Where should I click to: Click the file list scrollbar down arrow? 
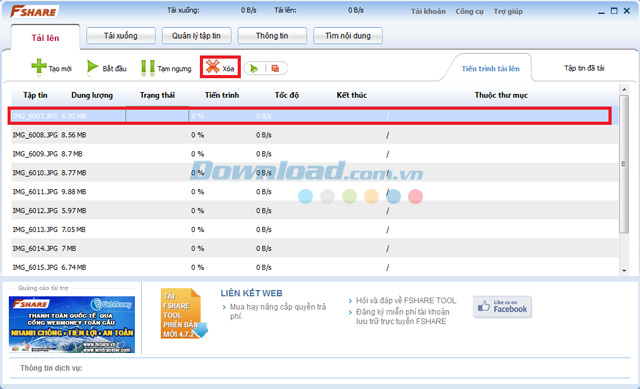624,271
